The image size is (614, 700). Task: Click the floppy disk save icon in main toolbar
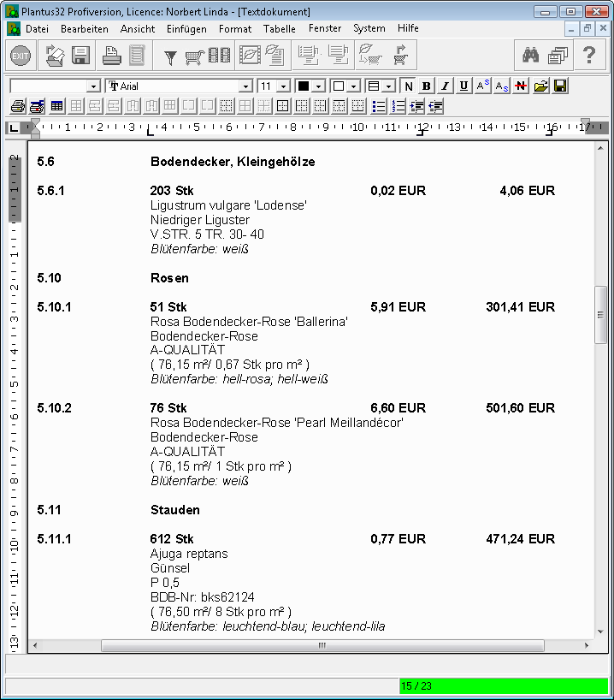[80, 56]
